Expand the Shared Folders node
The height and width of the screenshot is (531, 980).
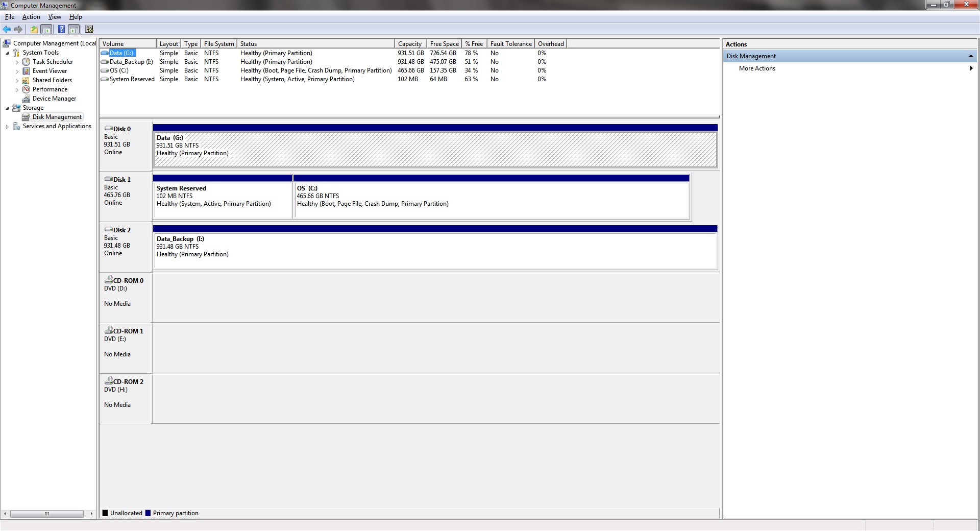(17, 81)
